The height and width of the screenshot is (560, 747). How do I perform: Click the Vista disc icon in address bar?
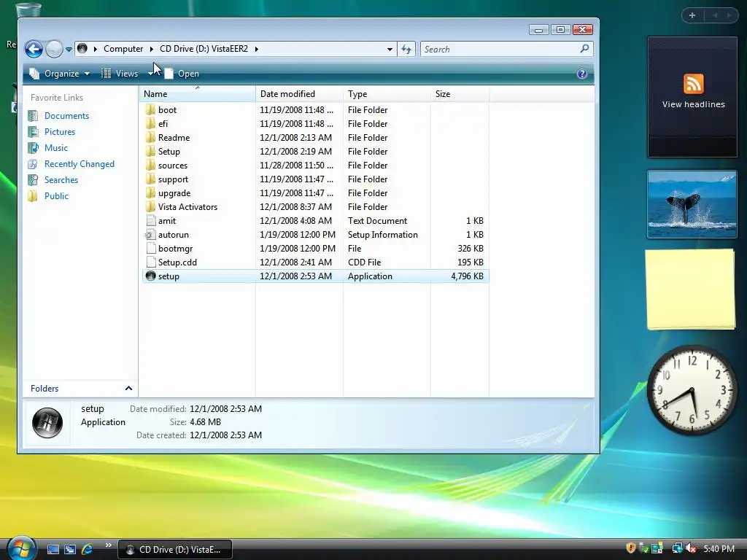coord(82,49)
